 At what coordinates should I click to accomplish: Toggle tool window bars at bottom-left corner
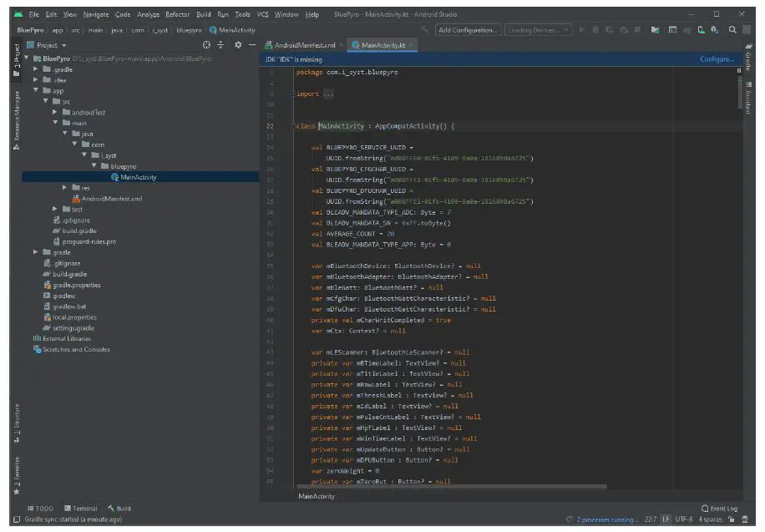(x=17, y=519)
